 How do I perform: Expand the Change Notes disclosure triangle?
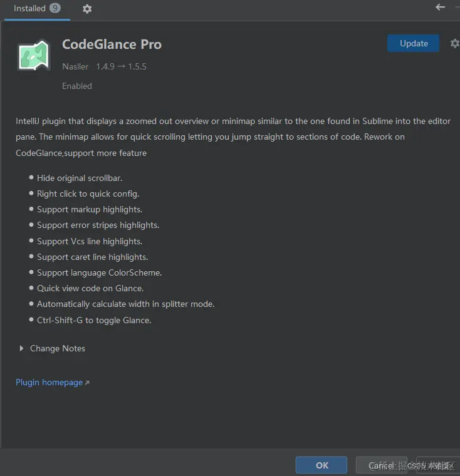21,348
